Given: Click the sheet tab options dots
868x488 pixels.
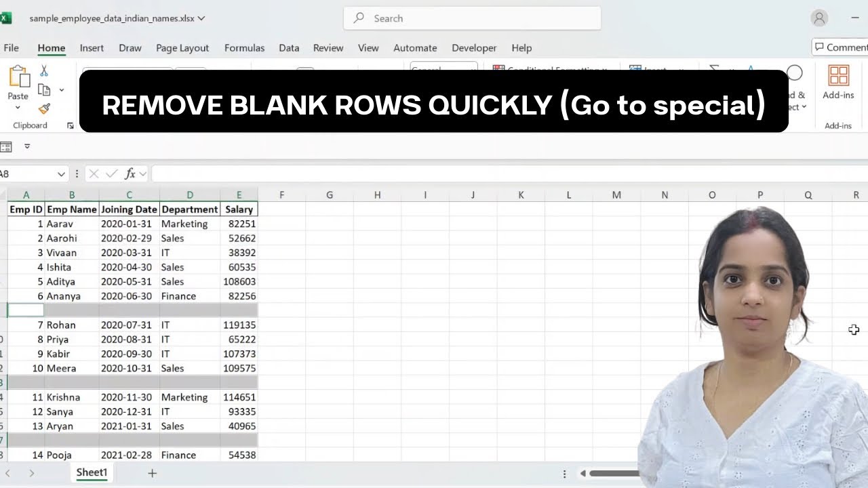Looking at the screenshot, I should (x=564, y=474).
